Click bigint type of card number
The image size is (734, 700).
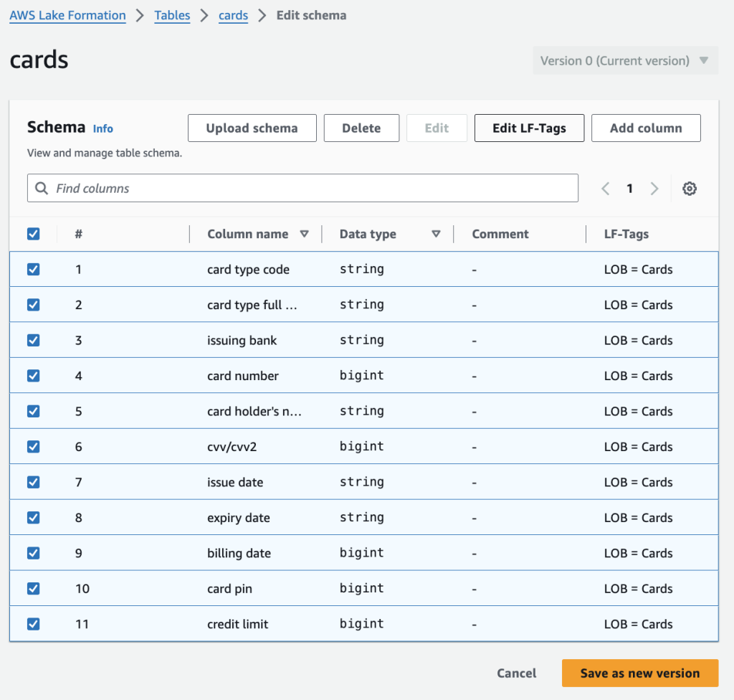click(362, 375)
